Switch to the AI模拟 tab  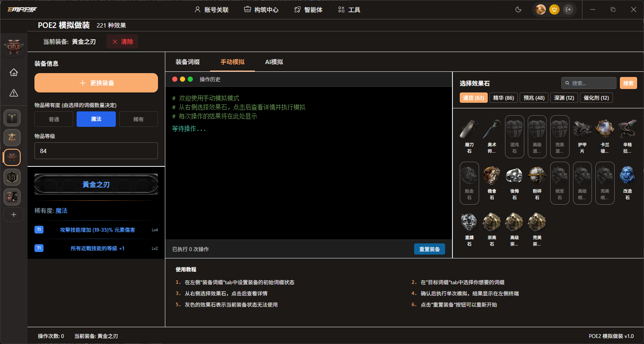274,62
